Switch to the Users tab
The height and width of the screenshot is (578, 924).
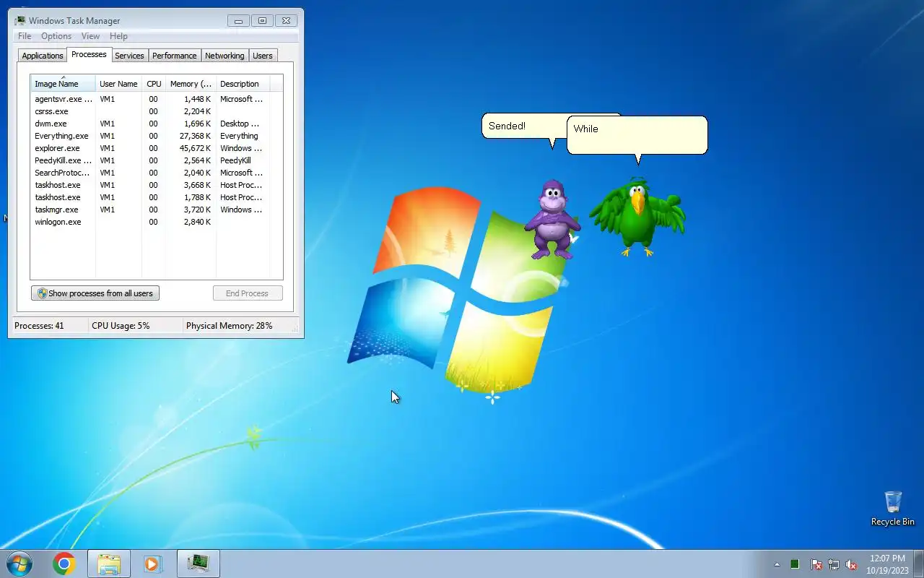tap(263, 56)
